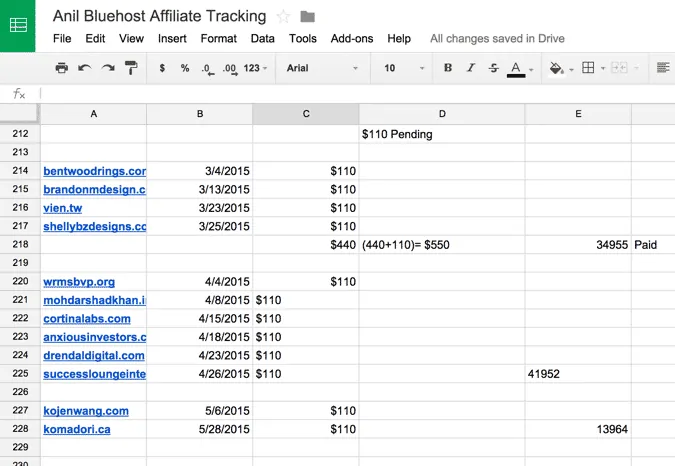
Task: Open the bentwoodrings.com link
Action: pos(95,171)
